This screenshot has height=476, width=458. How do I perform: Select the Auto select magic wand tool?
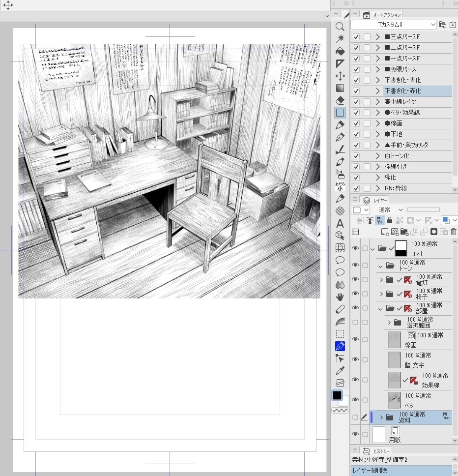coord(340,38)
